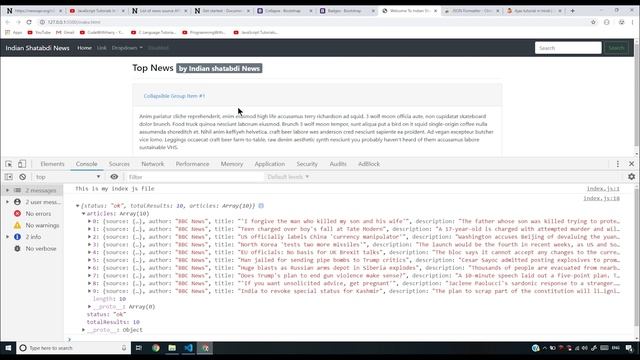Click the Home navbar link

[x=84, y=48]
